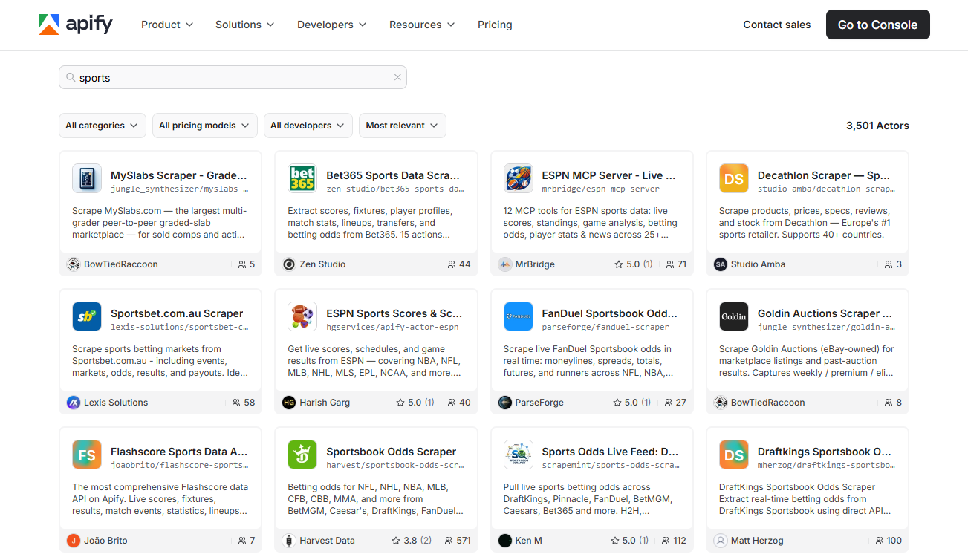This screenshot has width=968, height=560.
Task: Click João Brito avatar
Action: (74, 541)
